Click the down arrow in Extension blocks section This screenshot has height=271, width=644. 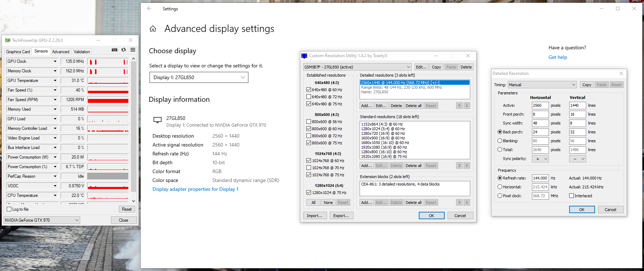coord(467,203)
